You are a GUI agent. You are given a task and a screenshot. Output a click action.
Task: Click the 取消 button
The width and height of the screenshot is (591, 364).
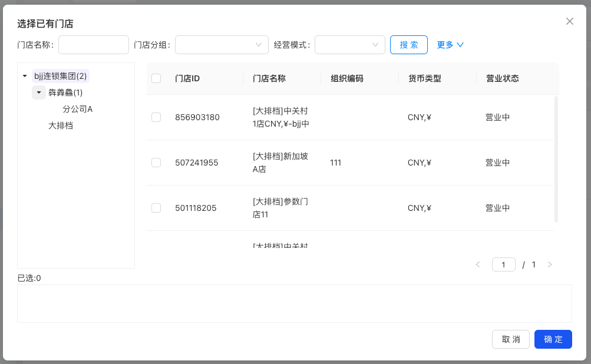tap(511, 339)
